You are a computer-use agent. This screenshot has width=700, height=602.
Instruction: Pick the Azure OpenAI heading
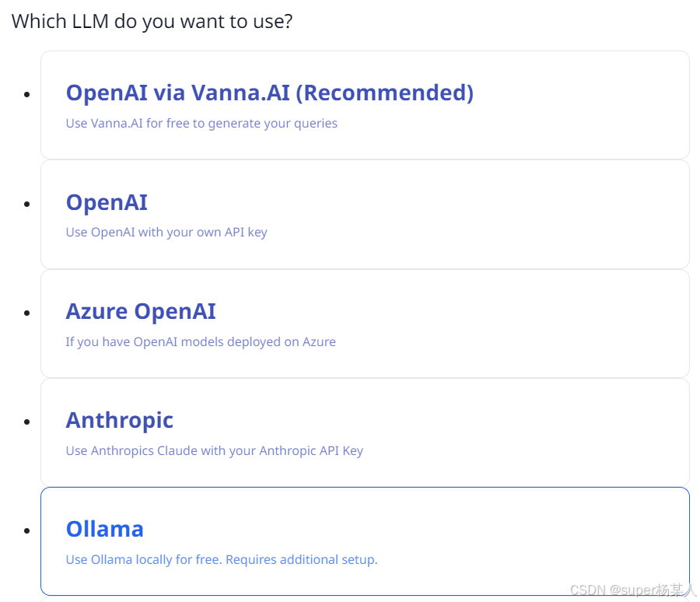[x=141, y=311]
